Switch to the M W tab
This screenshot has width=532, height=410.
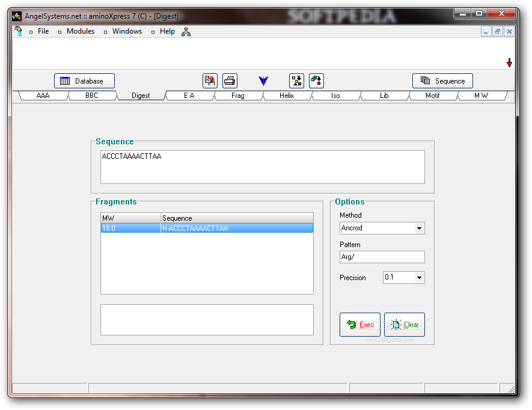pyautogui.click(x=481, y=96)
